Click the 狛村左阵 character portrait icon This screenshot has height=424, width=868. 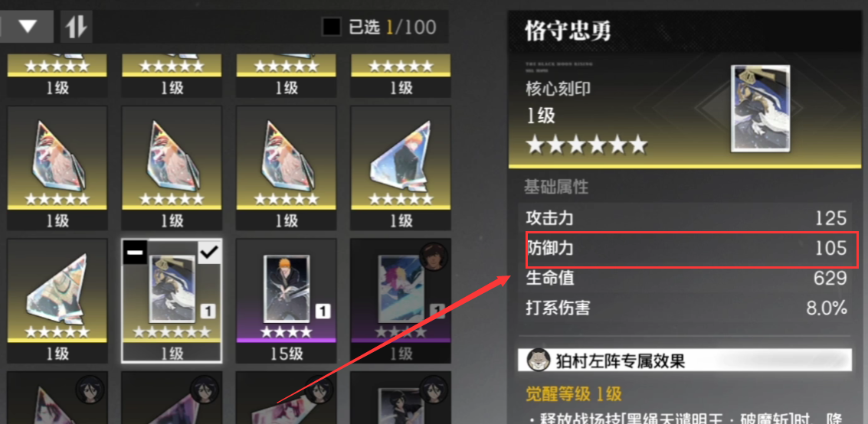pyautogui.click(x=538, y=360)
